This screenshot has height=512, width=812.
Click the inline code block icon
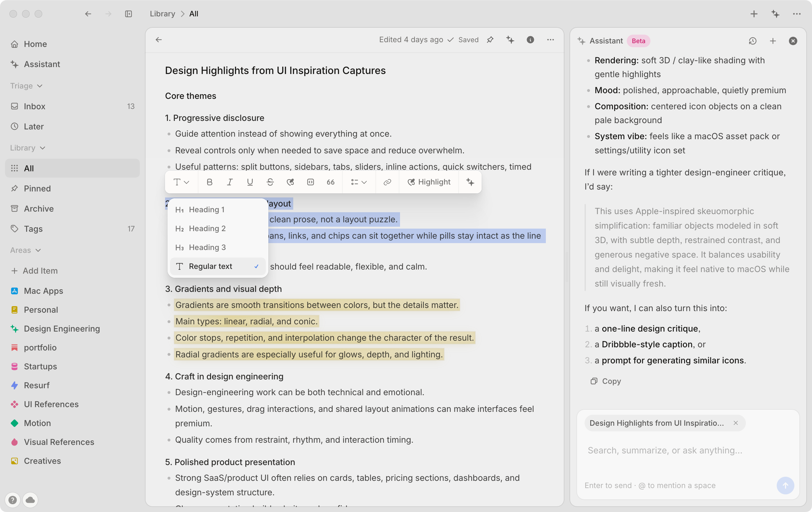point(311,182)
